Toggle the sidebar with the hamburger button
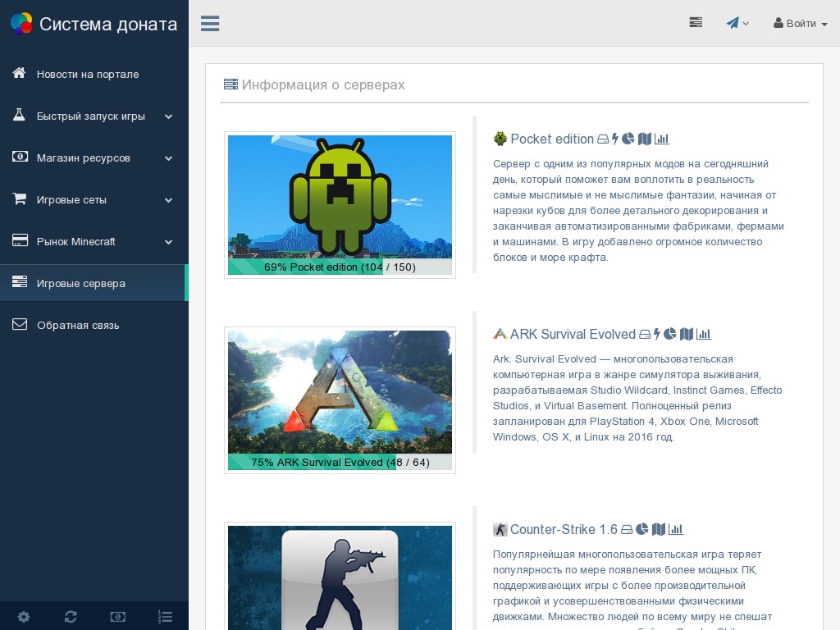840x630 pixels. tap(210, 24)
